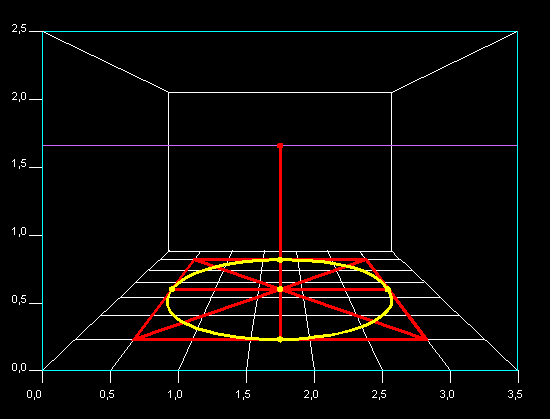Screen dimensions: 550x419
Task: Select bottom-left corner of red trapezoid
Action: tap(134, 339)
